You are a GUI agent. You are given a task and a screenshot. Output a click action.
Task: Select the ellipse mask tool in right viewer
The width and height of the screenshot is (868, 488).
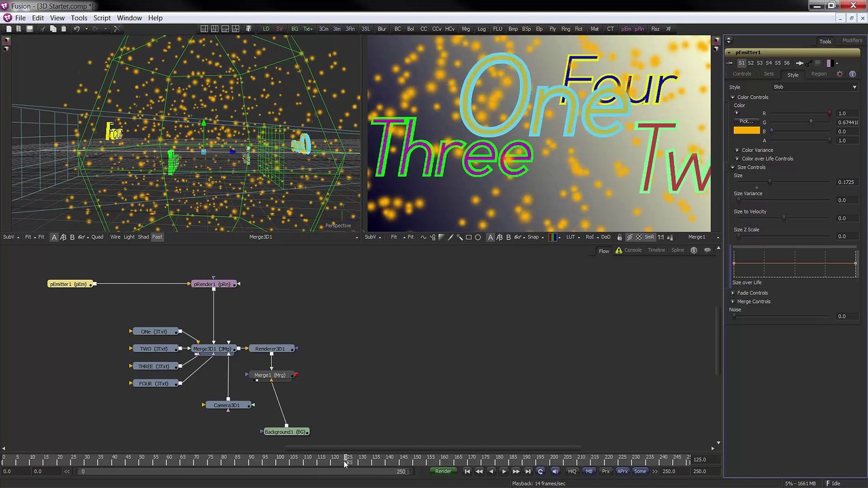point(477,237)
